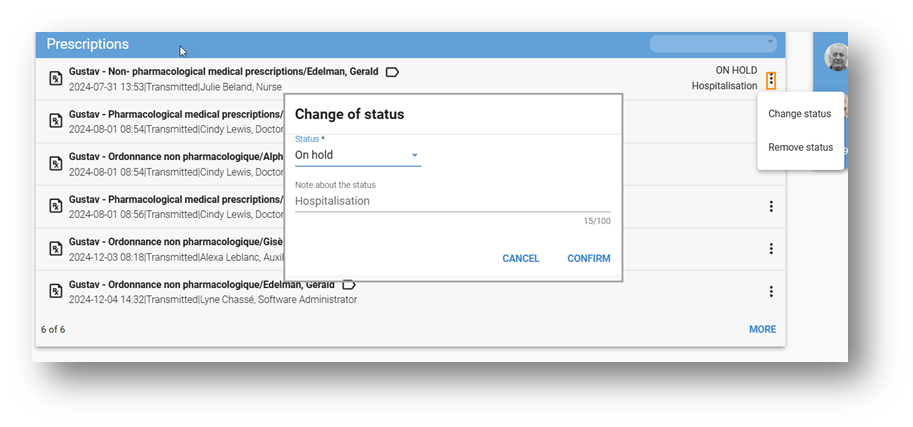Click the MORE link below the prescriptions list

pos(762,329)
